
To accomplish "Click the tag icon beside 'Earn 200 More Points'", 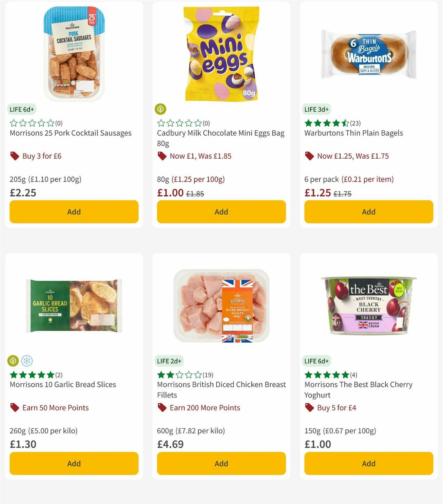I will [x=162, y=408].
